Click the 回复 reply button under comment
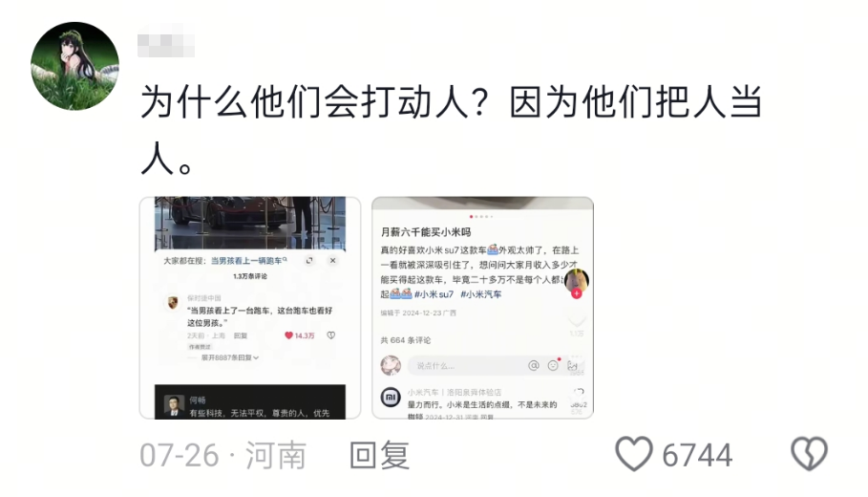This screenshot has height=497, width=868. click(x=380, y=455)
